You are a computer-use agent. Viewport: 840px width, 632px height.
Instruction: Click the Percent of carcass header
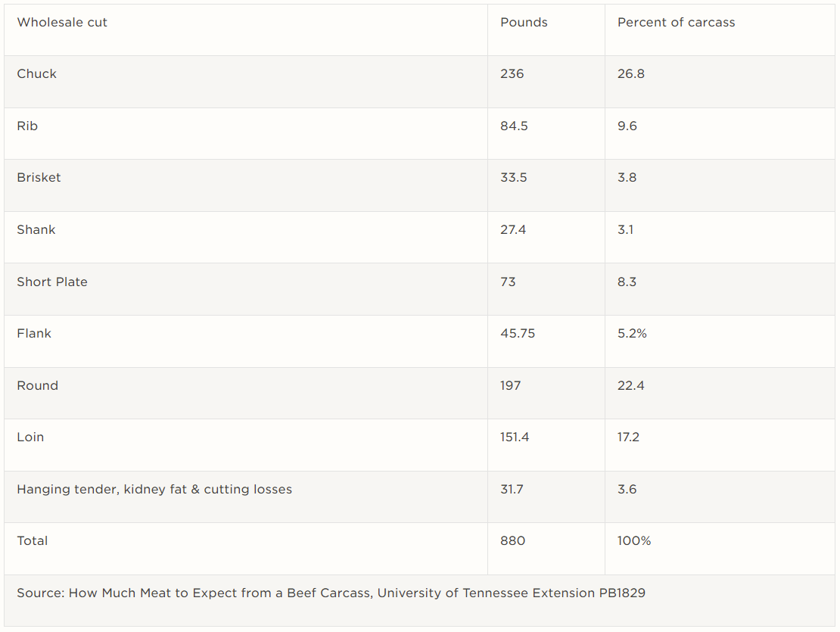676,23
